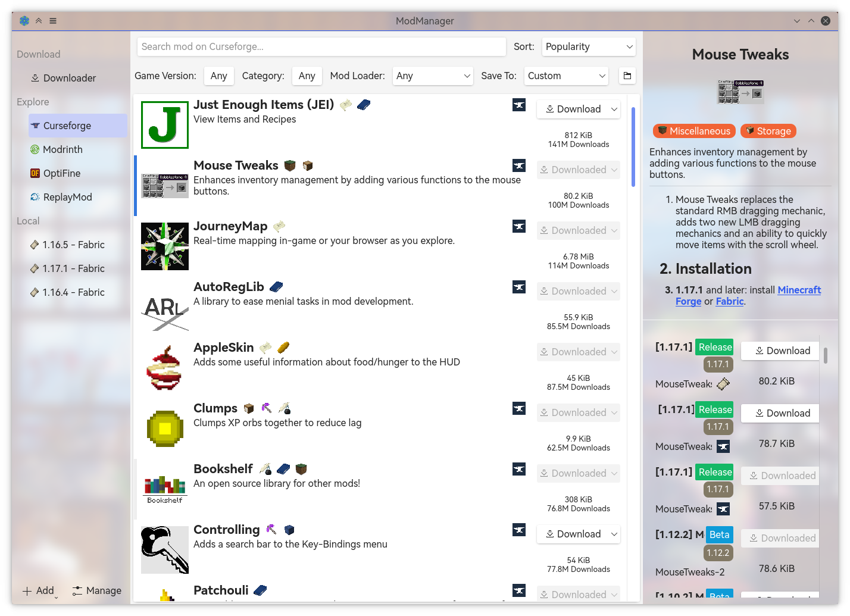Click the JourneyMap compass logo

click(x=165, y=246)
